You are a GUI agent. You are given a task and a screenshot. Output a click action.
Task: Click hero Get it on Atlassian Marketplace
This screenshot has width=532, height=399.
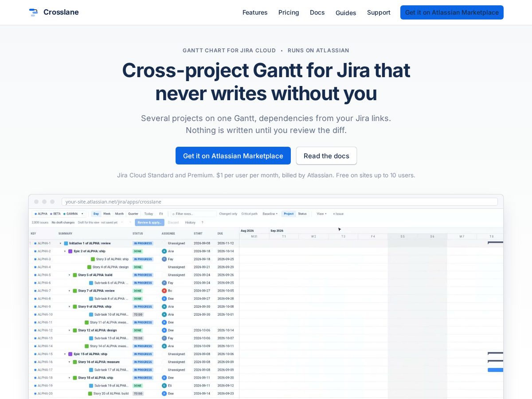pos(233,156)
